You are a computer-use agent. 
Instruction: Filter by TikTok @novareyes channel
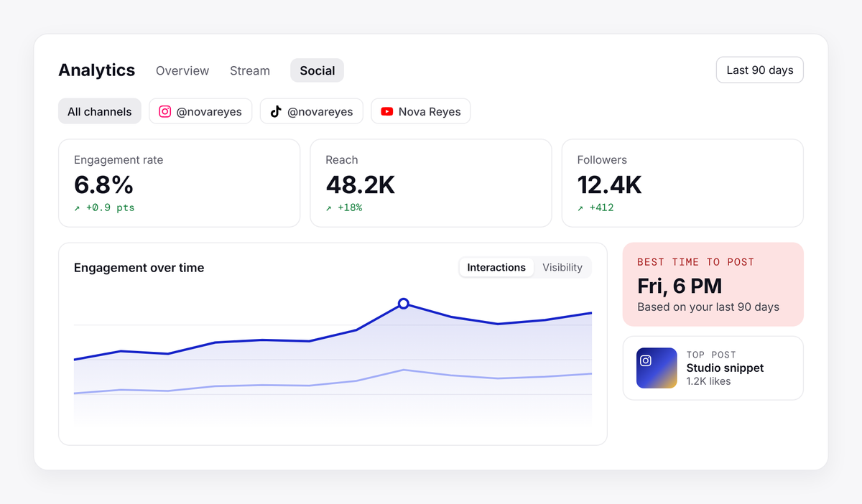pos(312,111)
